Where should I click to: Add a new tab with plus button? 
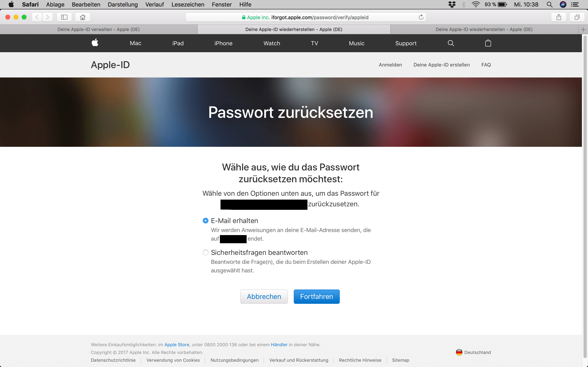[x=583, y=30]
